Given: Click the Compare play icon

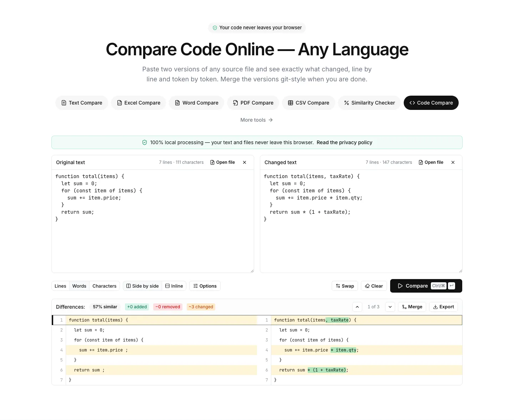Looking at the screenshot, I should 400,286.
